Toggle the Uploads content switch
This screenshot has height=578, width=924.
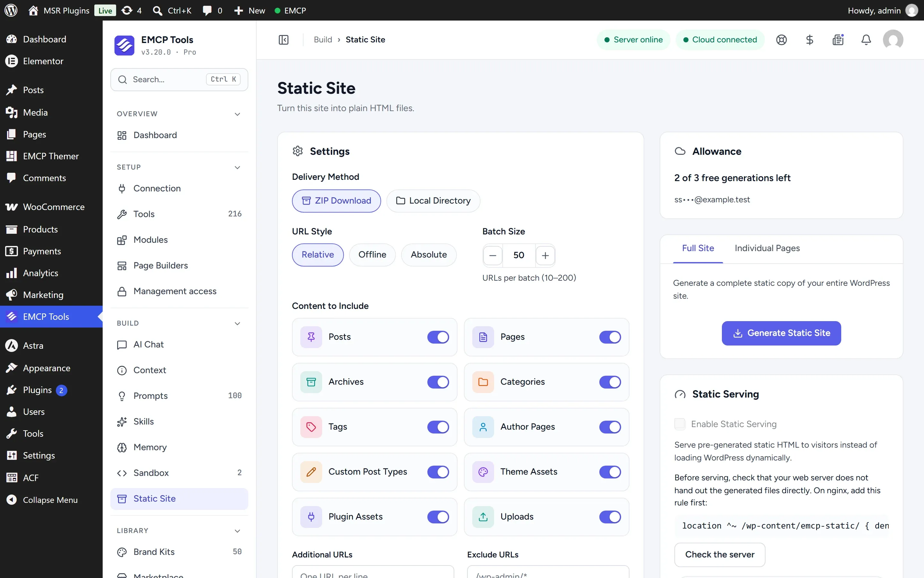(610, 517)
